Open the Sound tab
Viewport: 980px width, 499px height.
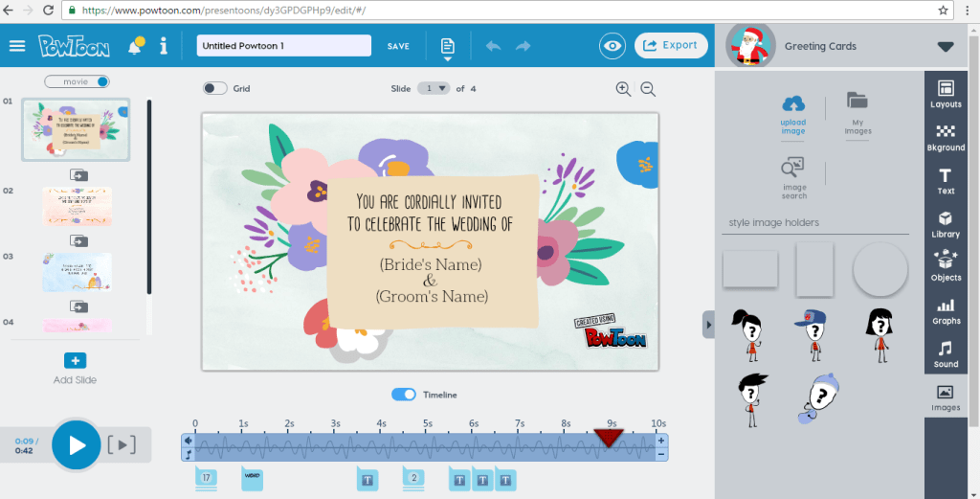point(946,354)
